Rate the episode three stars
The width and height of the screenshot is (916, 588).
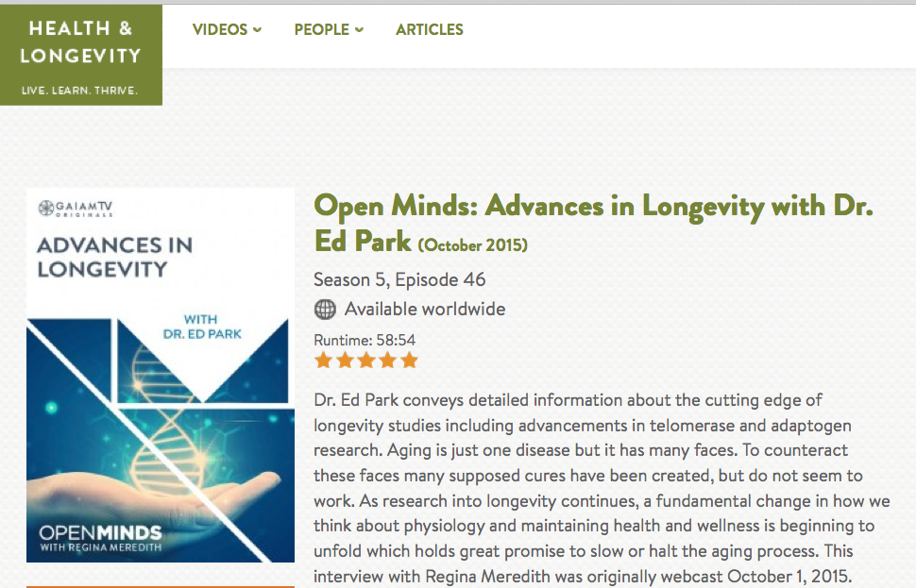[x=366, y=361]
